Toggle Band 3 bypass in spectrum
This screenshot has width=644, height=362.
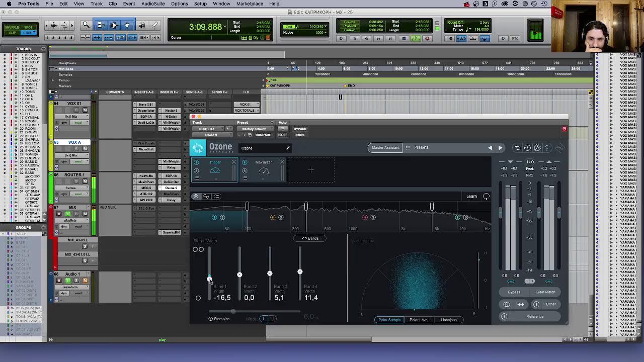[x=365, y=217]
